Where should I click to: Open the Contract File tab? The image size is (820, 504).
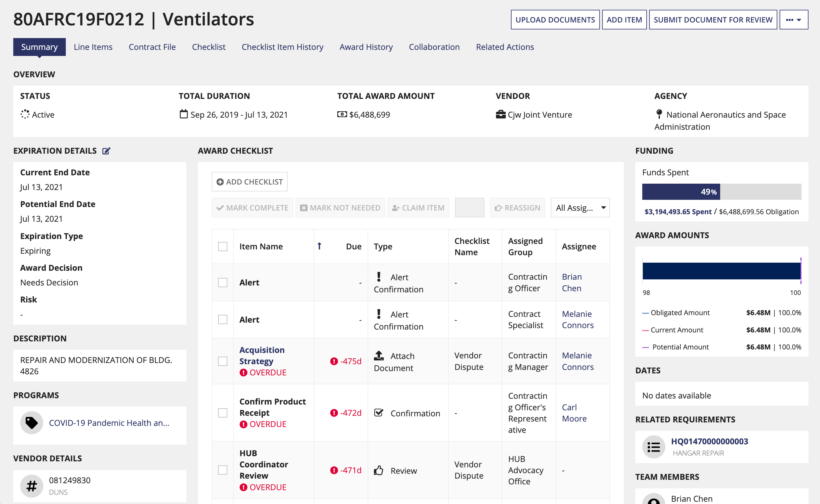(152, 47)
